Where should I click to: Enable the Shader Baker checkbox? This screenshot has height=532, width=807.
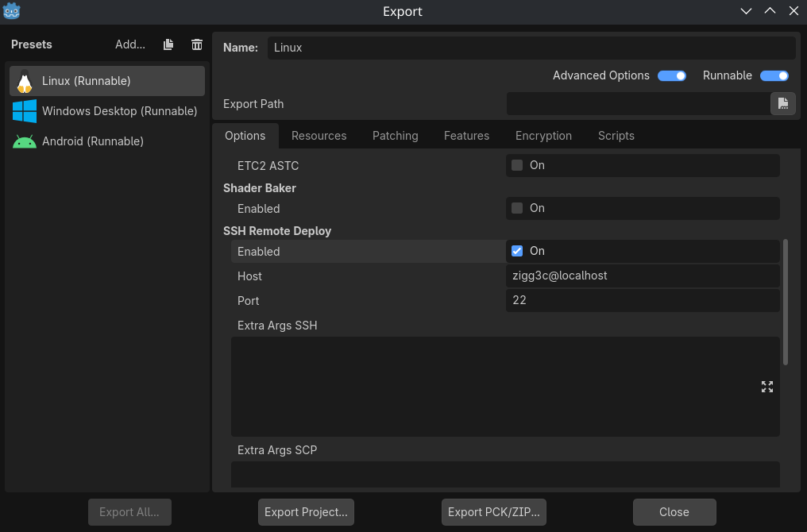pyautogui.click(x=517, y=208)
